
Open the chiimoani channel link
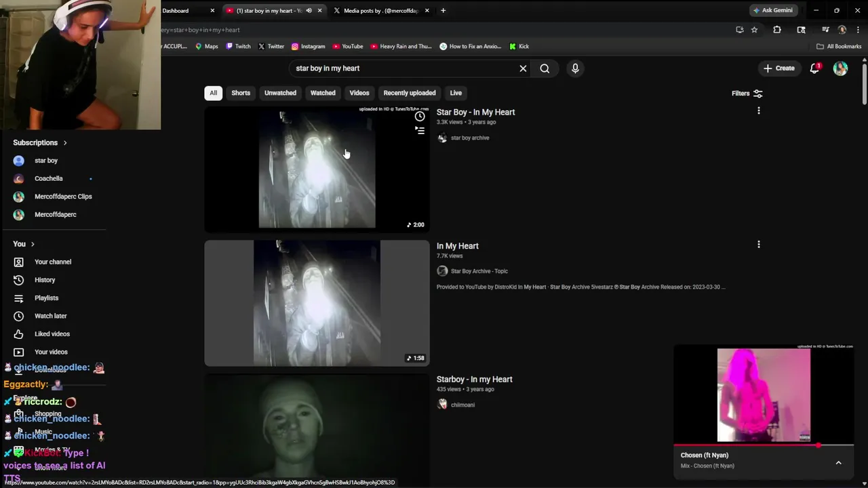pyautogui.click(x=462, y=405)
